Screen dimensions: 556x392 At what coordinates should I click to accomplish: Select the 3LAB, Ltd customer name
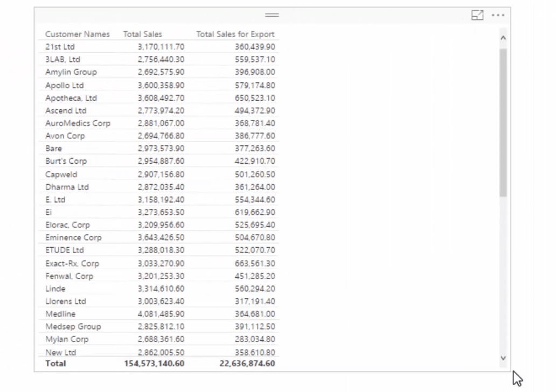click(62, 60)
